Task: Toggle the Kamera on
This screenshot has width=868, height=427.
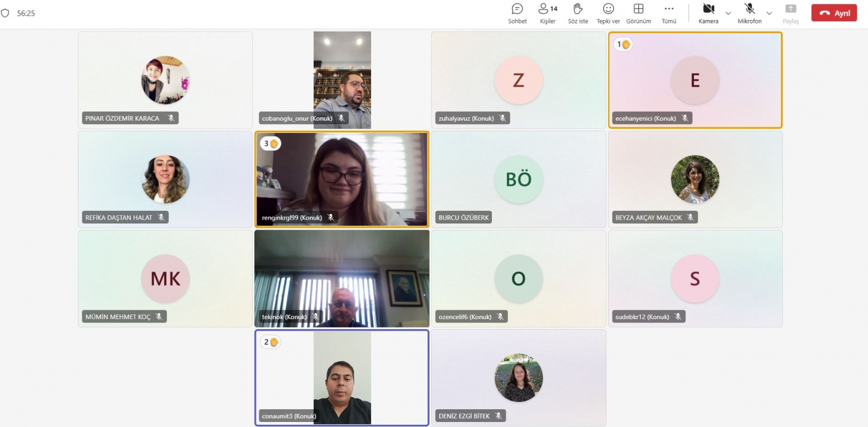Action: 708,9
